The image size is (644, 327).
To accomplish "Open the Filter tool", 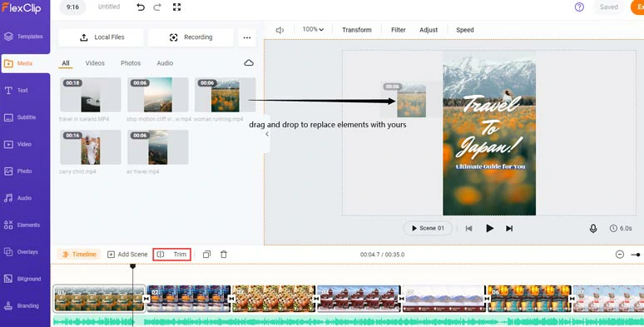I will (x=398, y=30).
